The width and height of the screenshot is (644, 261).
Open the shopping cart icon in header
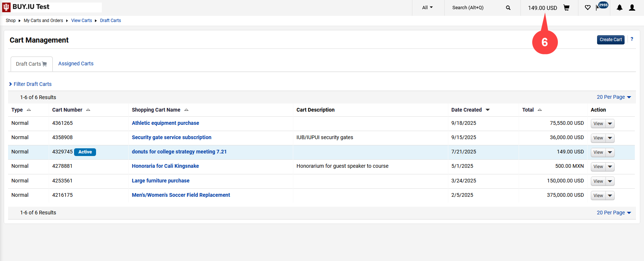coord(566,8)
